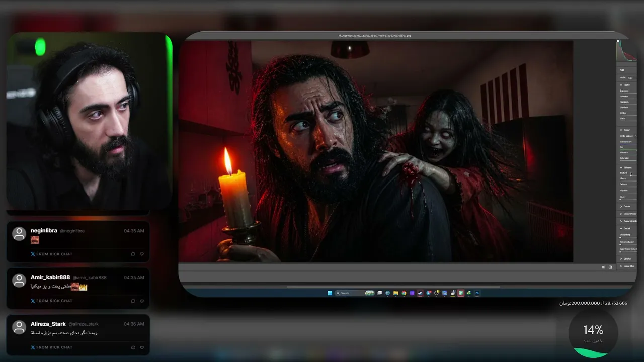The width and height of the screenshot is (644, 362).
Task: Click the Vignette slider label
Action: pyautogui.click(x=624, y=190)
